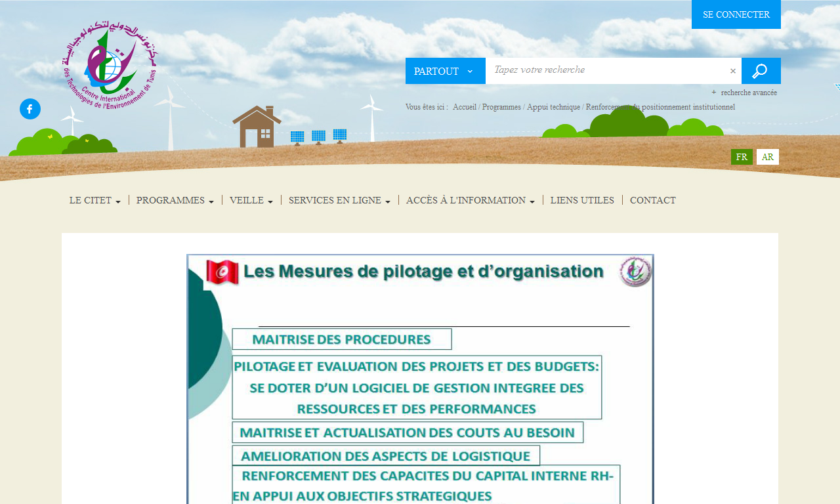
Task: Expand the PROGRAMMES menu
Action: 175,200
